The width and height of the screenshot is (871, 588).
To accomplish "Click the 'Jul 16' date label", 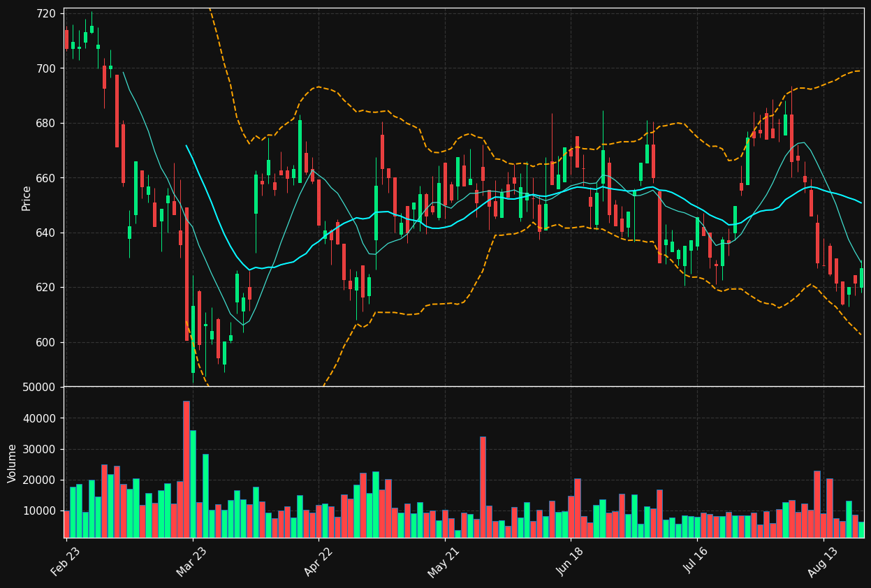I will pos(696,561).
